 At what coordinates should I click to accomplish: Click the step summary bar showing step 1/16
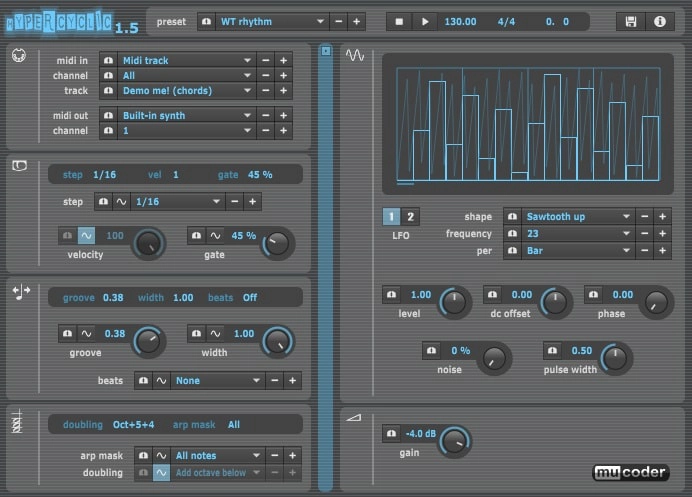tap(175, 175)
